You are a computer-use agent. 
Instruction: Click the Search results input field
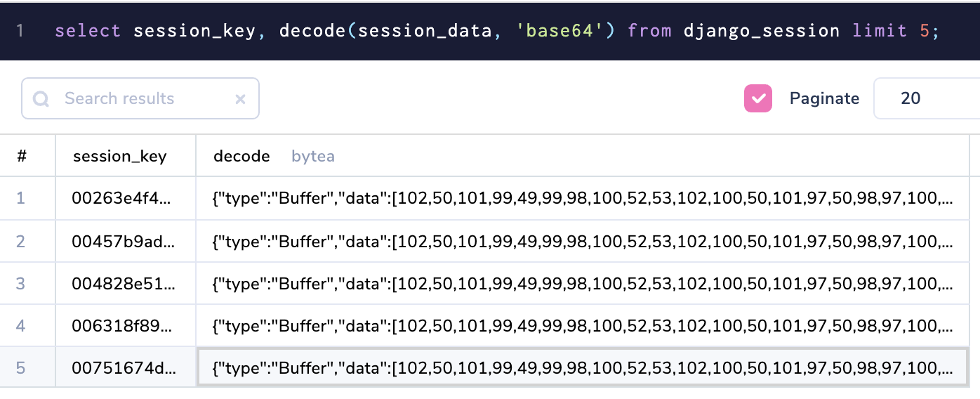(140, 98)
